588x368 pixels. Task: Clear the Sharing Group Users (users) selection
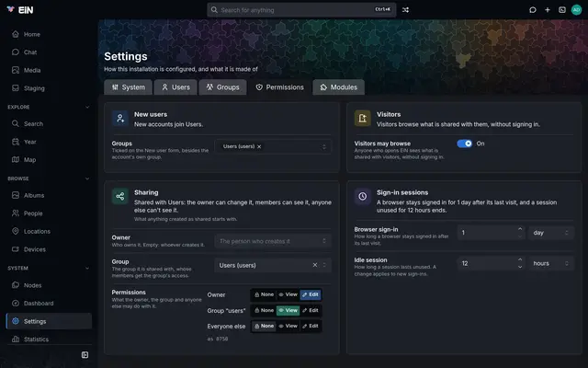[315, 265]
